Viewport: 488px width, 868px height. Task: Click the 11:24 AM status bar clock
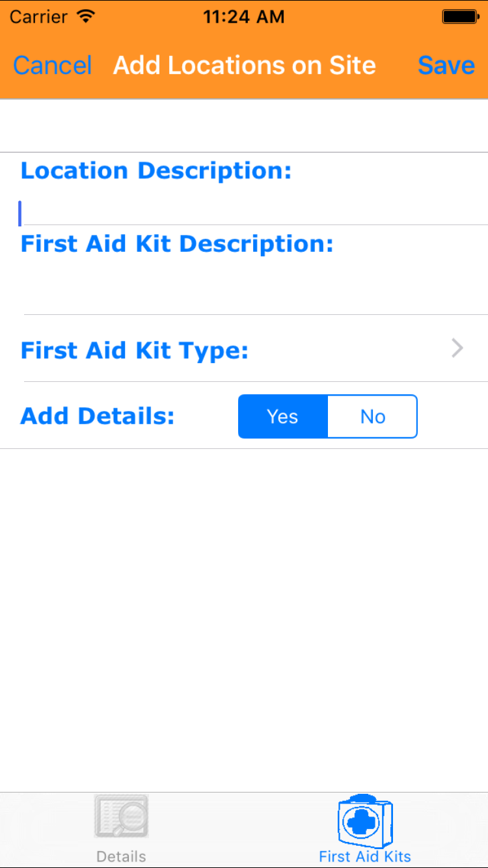[x=243, y=17]
